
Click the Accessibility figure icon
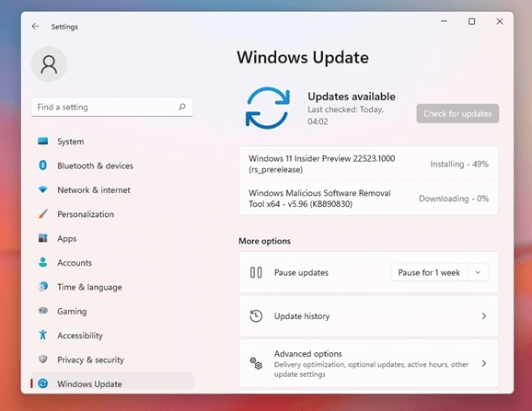click(x=42, y=335)
